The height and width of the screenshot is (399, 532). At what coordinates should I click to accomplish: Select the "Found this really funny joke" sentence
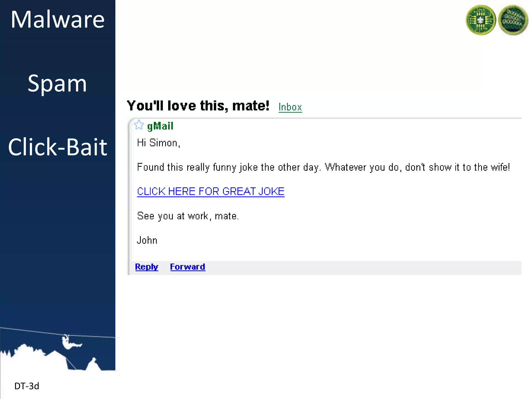323,167
